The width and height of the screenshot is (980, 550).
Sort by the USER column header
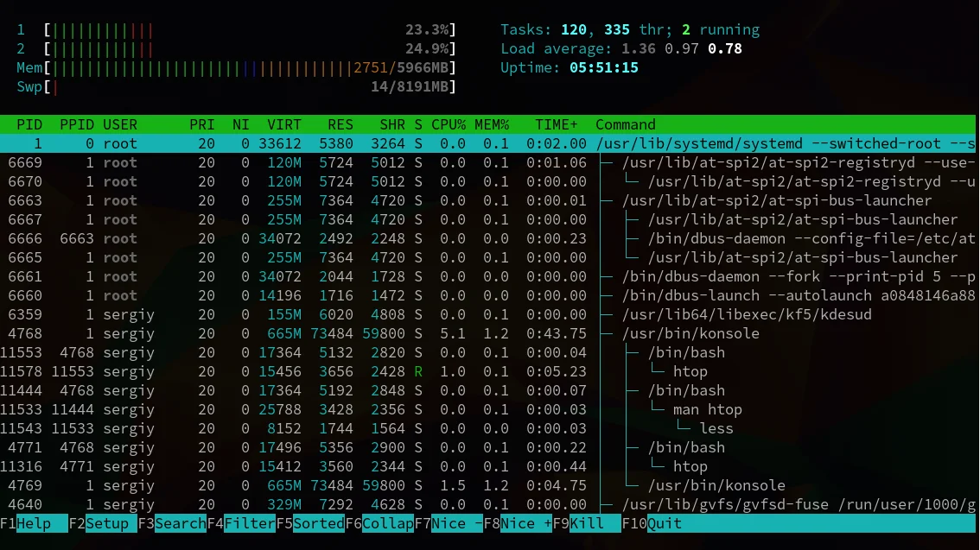click(120, 124)
